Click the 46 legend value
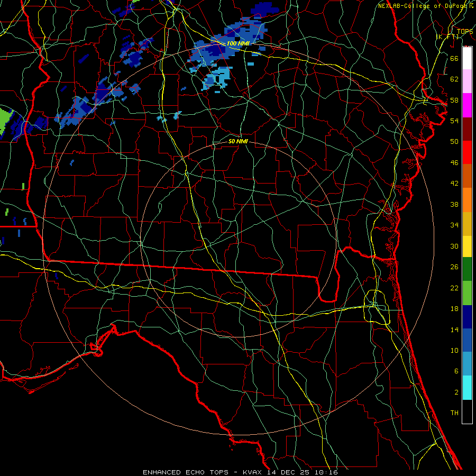476x476 pixels. point(454,163)
